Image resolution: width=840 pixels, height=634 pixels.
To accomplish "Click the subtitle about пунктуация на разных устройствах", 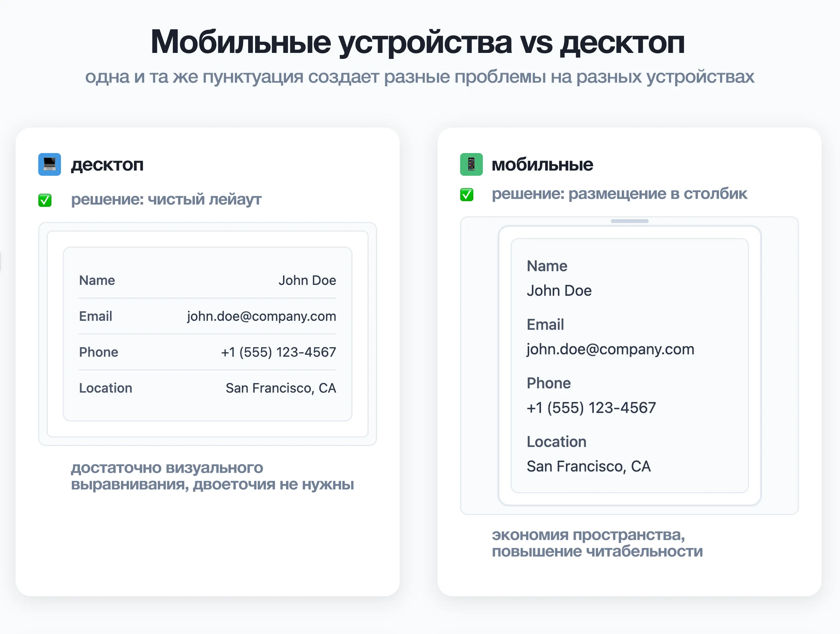I will [x=419, y=77].
